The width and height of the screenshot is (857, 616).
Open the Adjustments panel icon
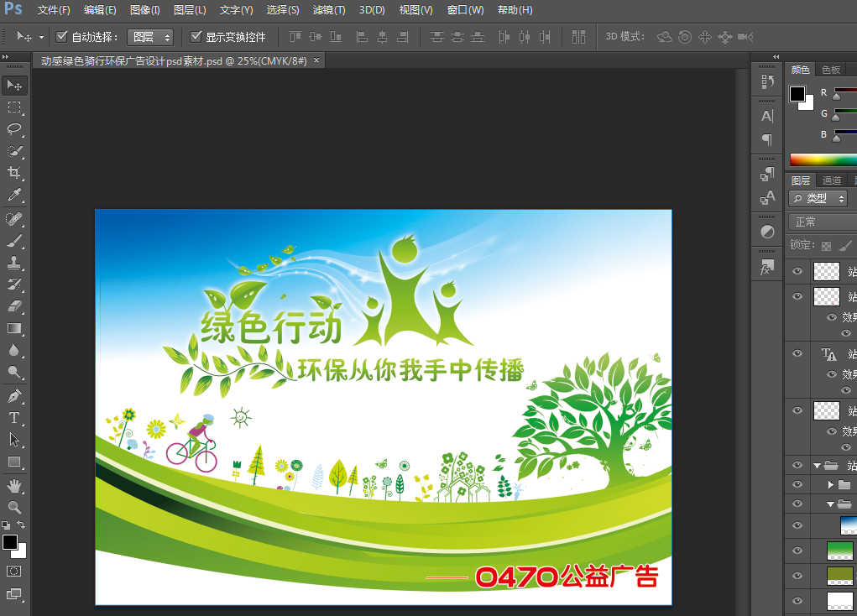click(767, 232)
